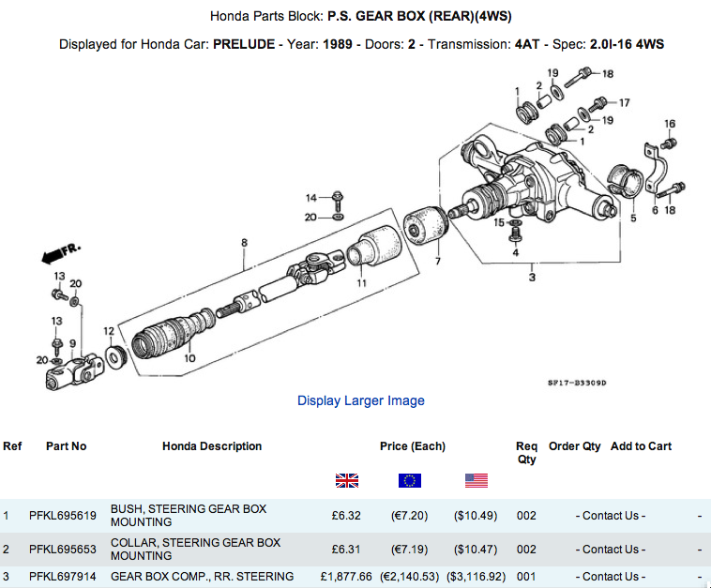The image size is (711, 588).
Task: Click the United States flag icon
Action: 477,480
